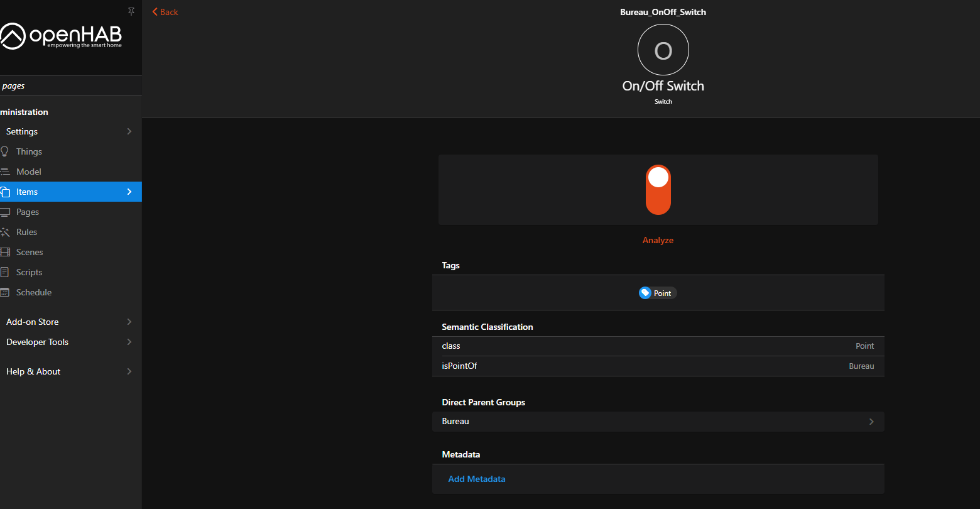Select the class Point row
980x509 pixels.
tap(658, 346)
